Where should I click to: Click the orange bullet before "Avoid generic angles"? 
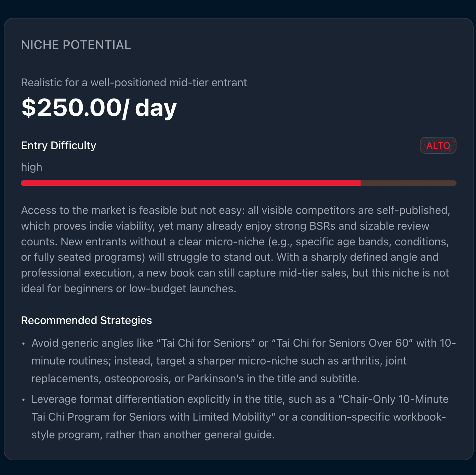[24, 343]
